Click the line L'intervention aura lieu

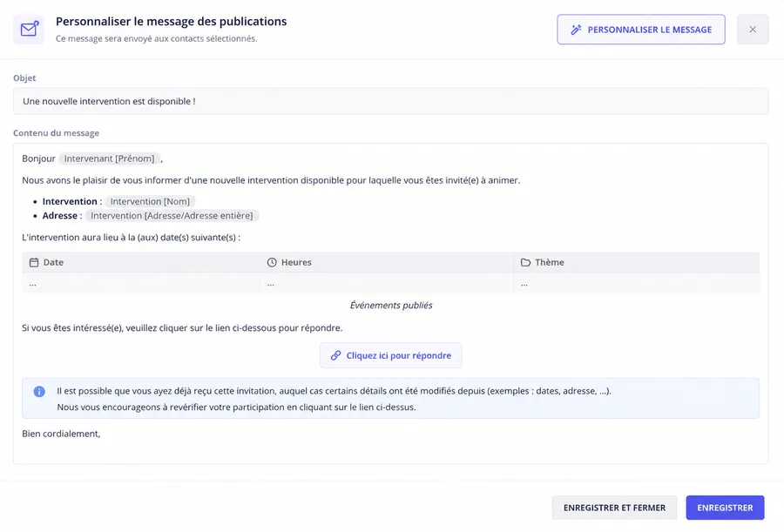click(131, 237)
